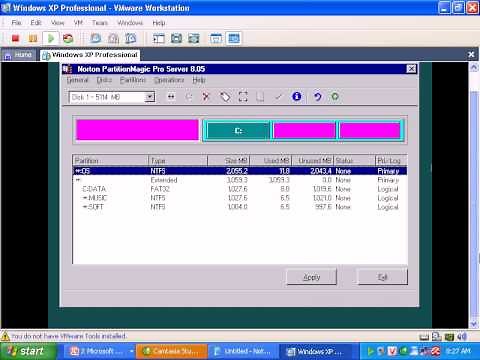Image resolution: width=480 pixels, height=360 pixels.
Task: Select the rightmost magenta partition block
Action: click(x=370, y=130)
